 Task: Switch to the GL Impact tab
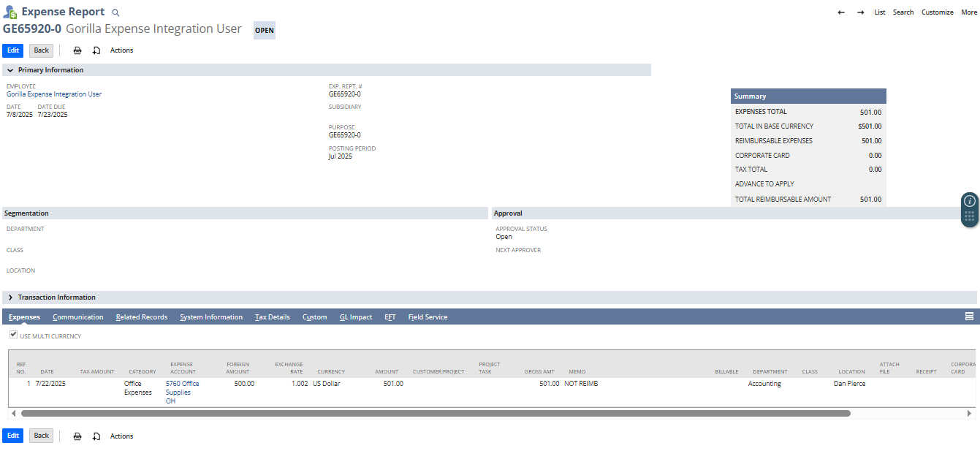(356, 317)
